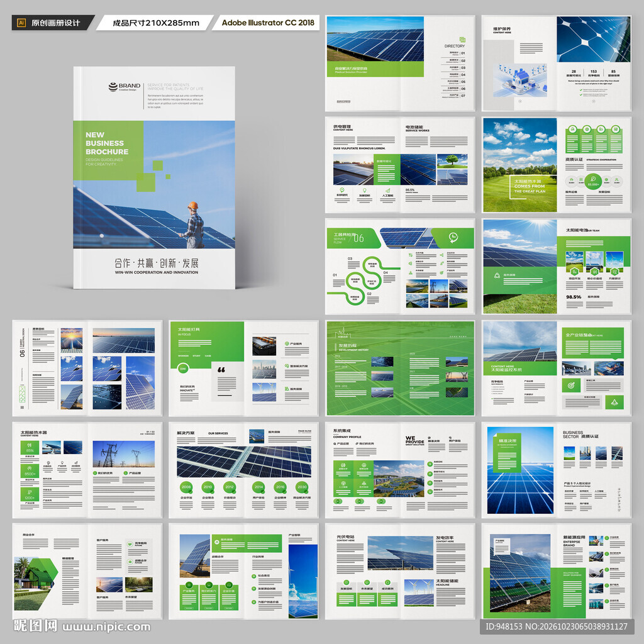644x644 pixels.
Task: Click the clock icon on the 06 spread
Action: coord(453,237)
